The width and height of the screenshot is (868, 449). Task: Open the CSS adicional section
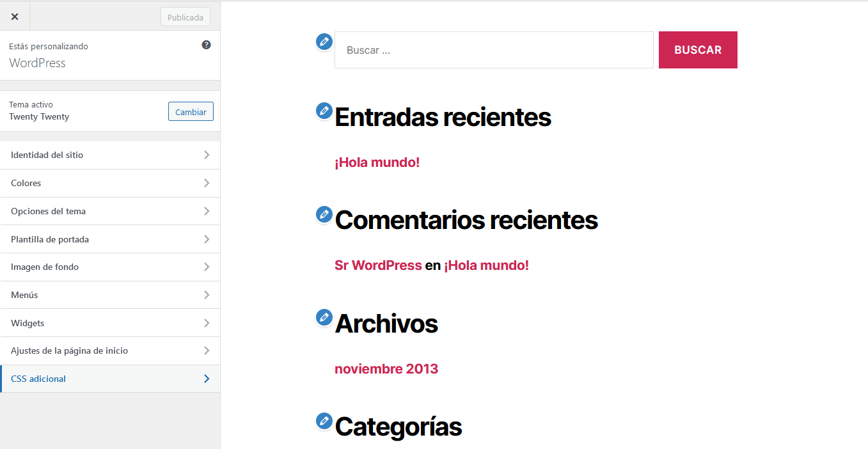(x=110, y=379)
